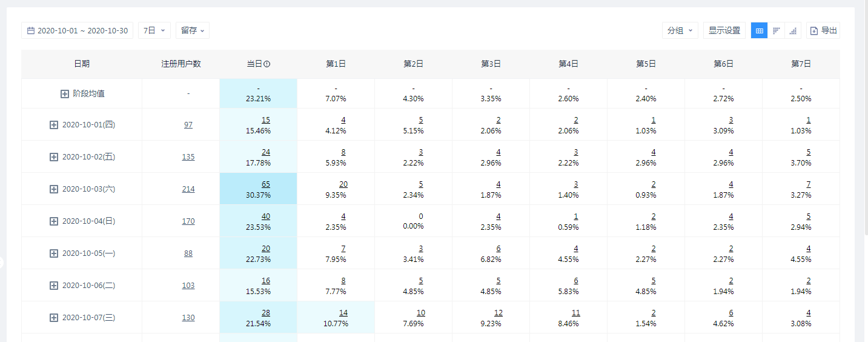Click the info icon beside 当日
This screenshot has height=342, width=868.
pyautogui.click(x=267, y=64)
